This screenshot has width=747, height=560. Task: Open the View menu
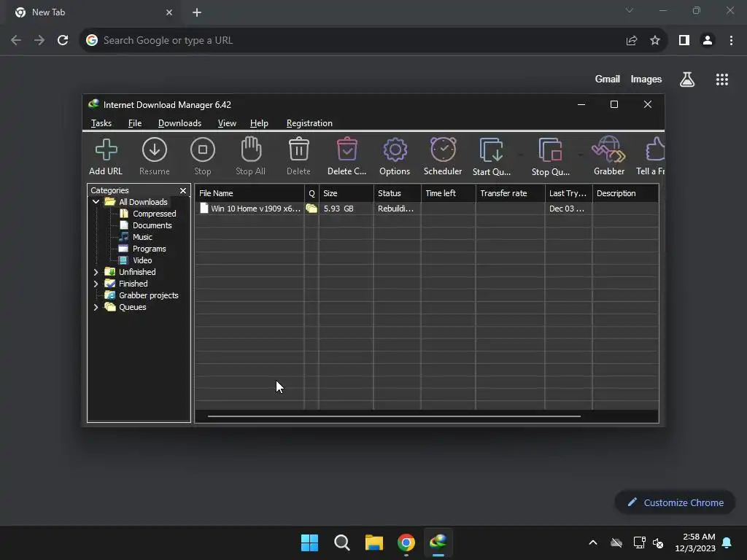(x=227, y=123)
